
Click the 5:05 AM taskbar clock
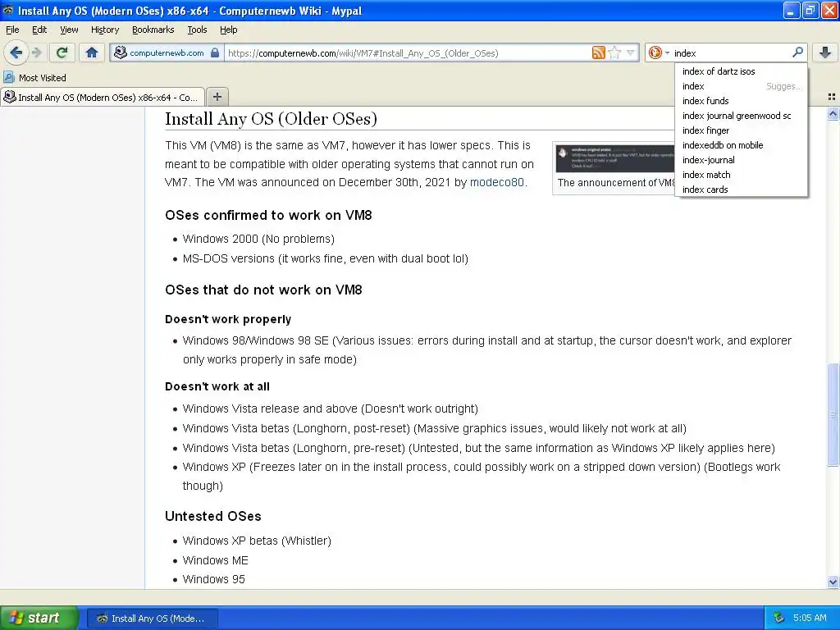click(x=810, y=619)
